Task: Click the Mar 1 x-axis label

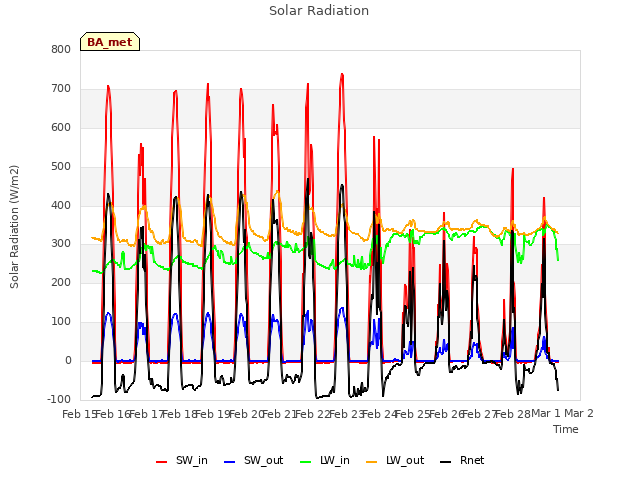Action: 546,413
